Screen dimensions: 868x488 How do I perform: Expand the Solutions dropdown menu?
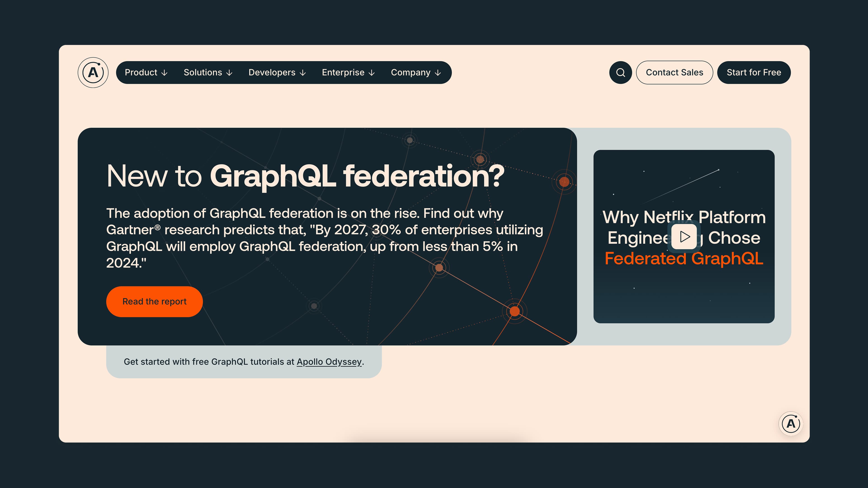click(208, 72)
